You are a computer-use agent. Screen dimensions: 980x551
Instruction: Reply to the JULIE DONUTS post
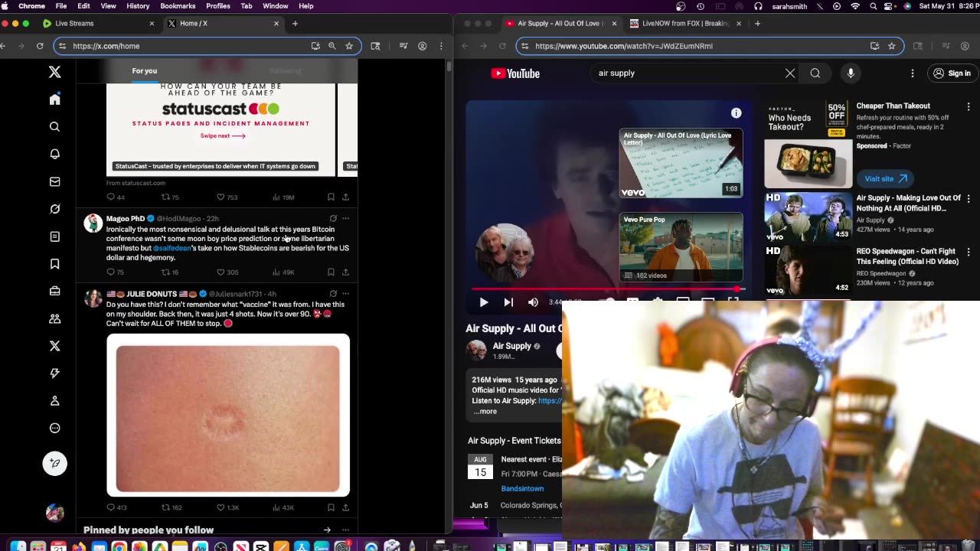(x=116, y=507)
